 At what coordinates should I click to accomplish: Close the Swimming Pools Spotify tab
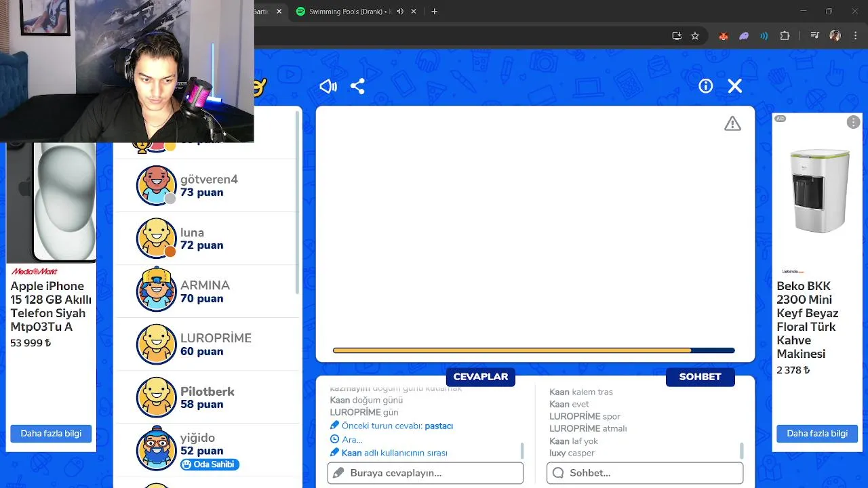tap(414, 12)
